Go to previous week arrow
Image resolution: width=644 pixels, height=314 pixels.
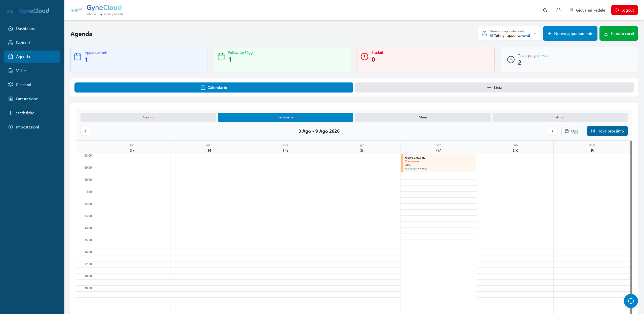pyautogui.click(x=85, y=131)
